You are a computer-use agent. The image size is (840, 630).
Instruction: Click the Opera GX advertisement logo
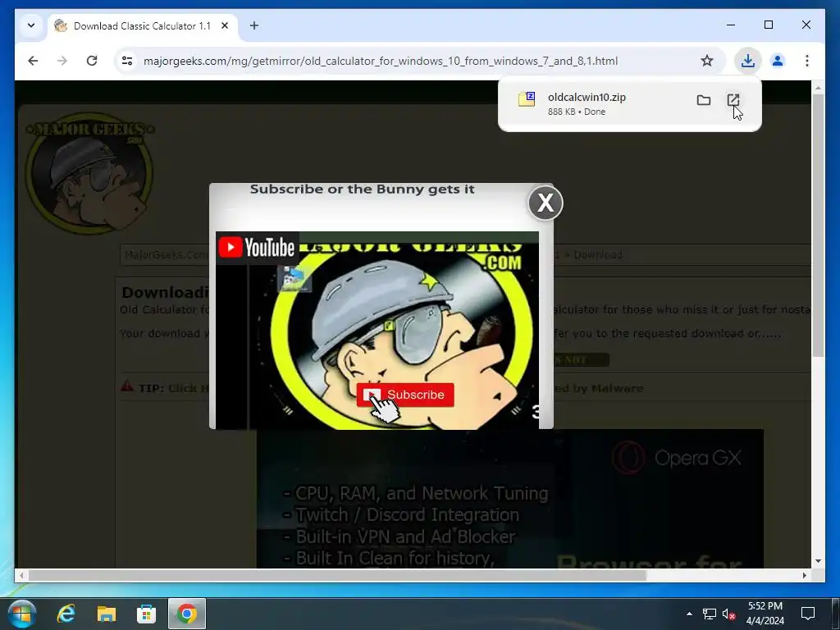[677, 458]
